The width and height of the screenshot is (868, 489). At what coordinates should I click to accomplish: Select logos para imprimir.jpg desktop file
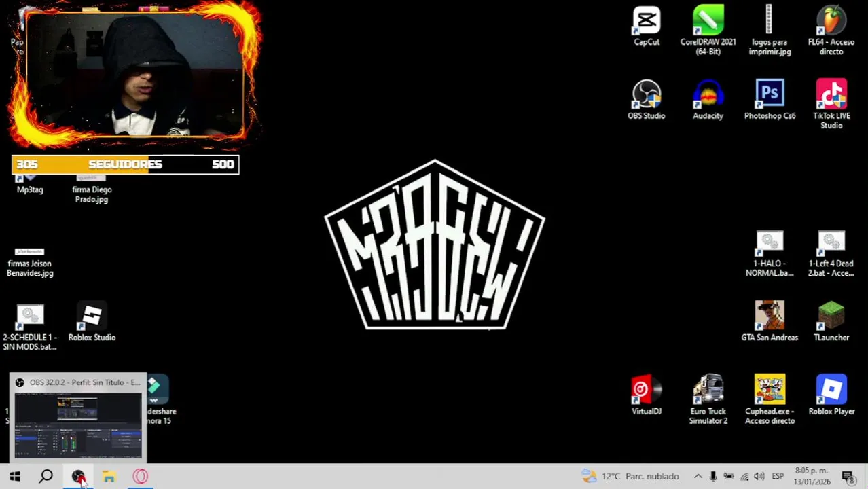(770, 31)
